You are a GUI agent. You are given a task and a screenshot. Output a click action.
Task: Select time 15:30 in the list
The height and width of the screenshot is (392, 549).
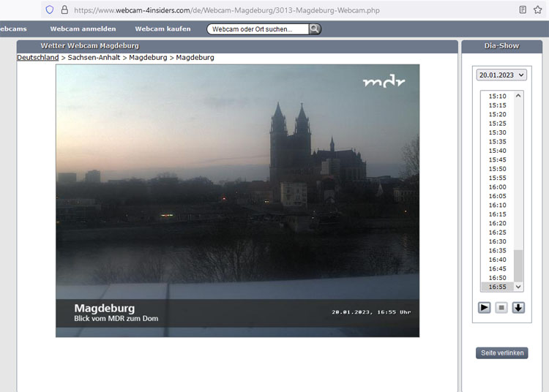[x=497, y=132]
